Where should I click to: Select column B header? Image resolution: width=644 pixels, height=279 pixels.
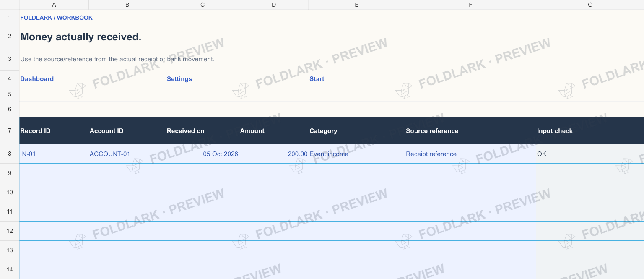point(127,5)
